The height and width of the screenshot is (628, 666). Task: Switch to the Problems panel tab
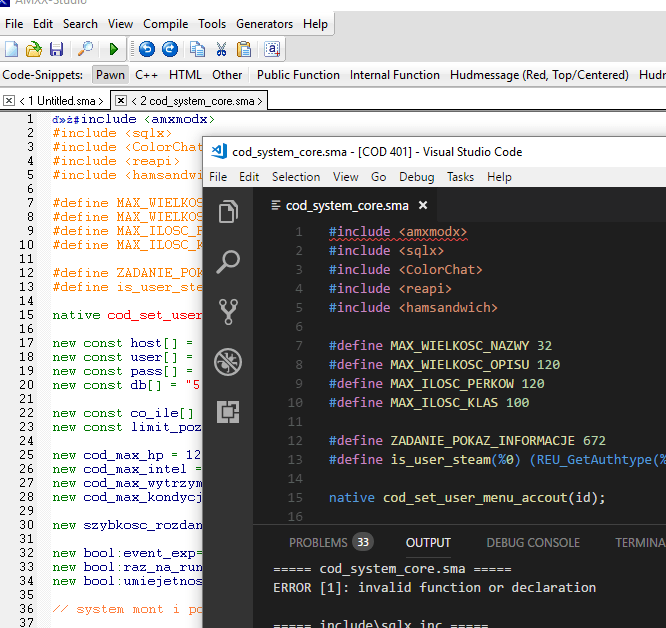318,543
